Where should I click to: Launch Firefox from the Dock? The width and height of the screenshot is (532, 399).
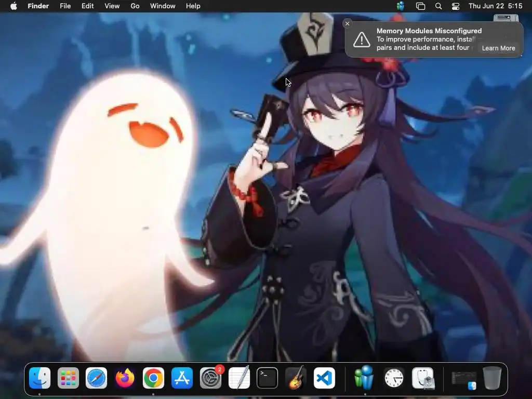tap(125, 378)
